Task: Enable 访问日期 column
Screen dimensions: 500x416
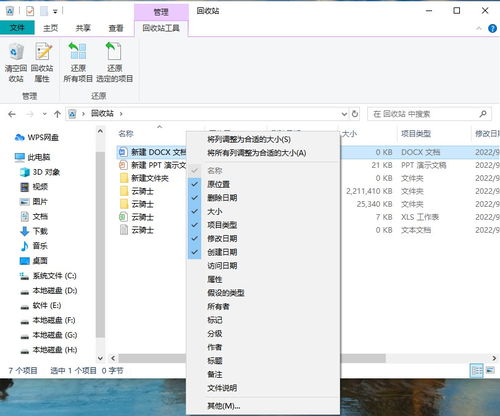Action: (263, 266)
